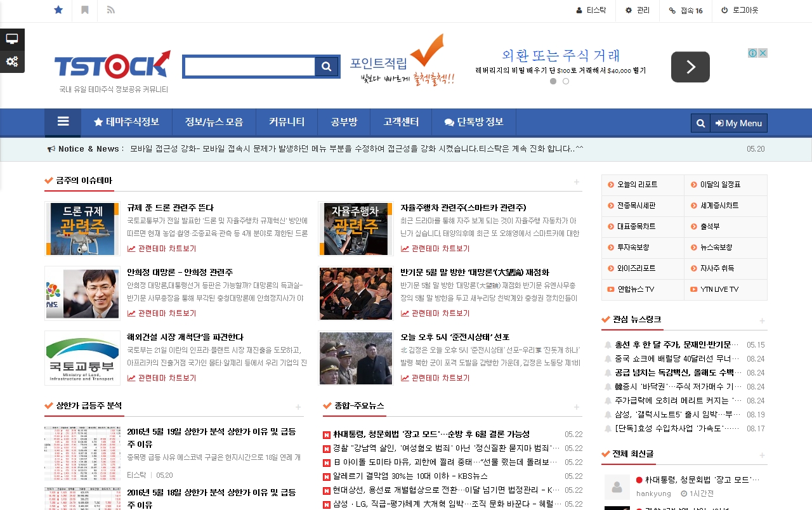
Task: Open article 오늘 오후 5시 '준전시상태' 선포
Action: coord(455,337)
